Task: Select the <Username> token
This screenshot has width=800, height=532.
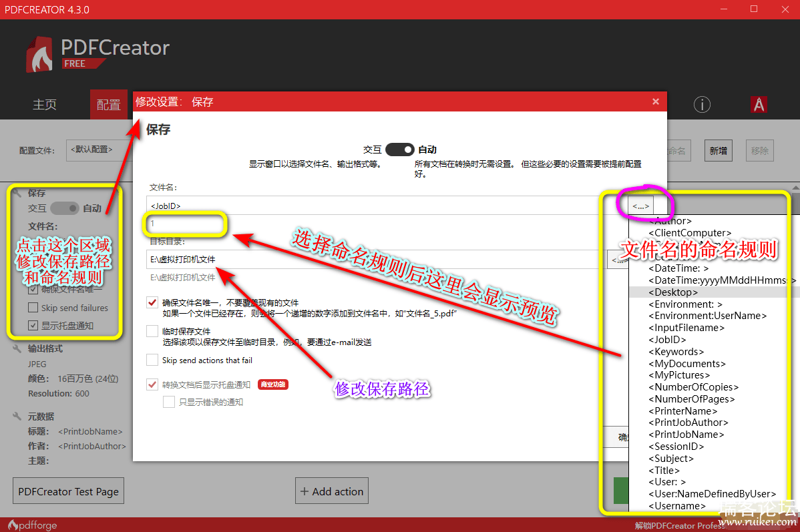Action: tap(678, 505)
